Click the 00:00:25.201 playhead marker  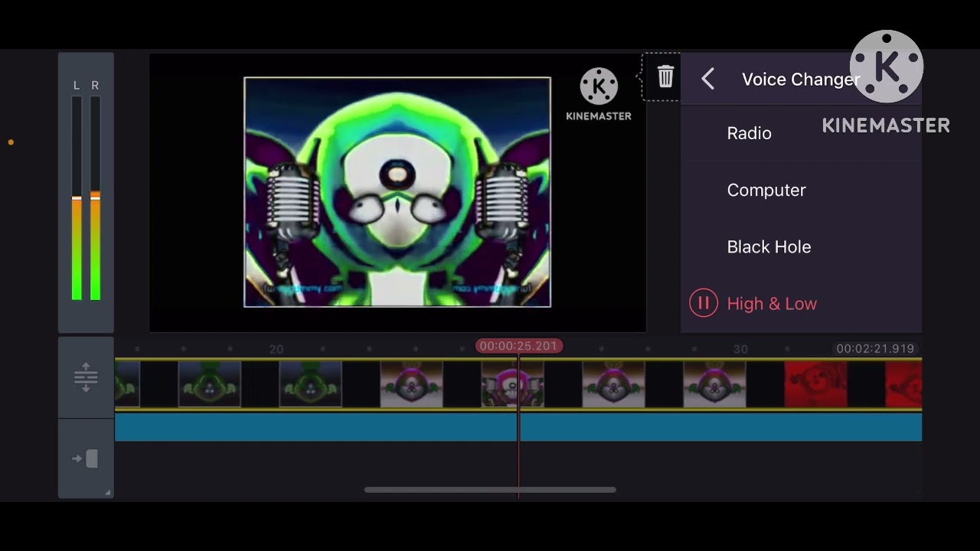click(518, 346)
